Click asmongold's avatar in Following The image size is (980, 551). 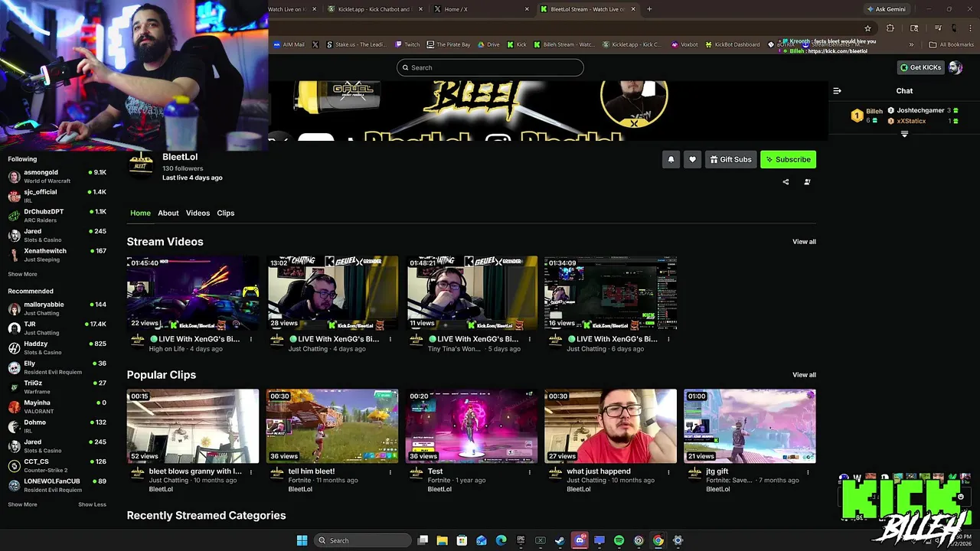(14, 177)
